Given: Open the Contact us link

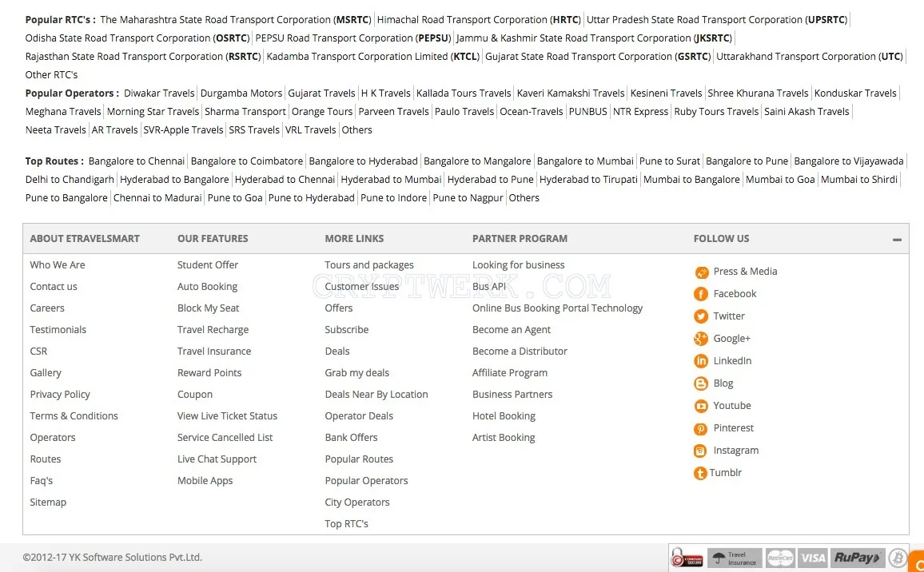Looking at the screenshot, I should pos(54,286).
